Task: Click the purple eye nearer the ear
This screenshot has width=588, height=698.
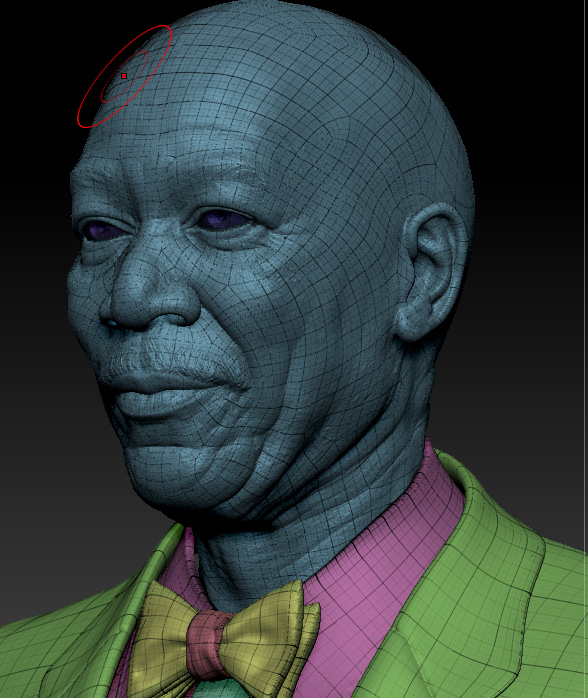Action: pos(224,219)
